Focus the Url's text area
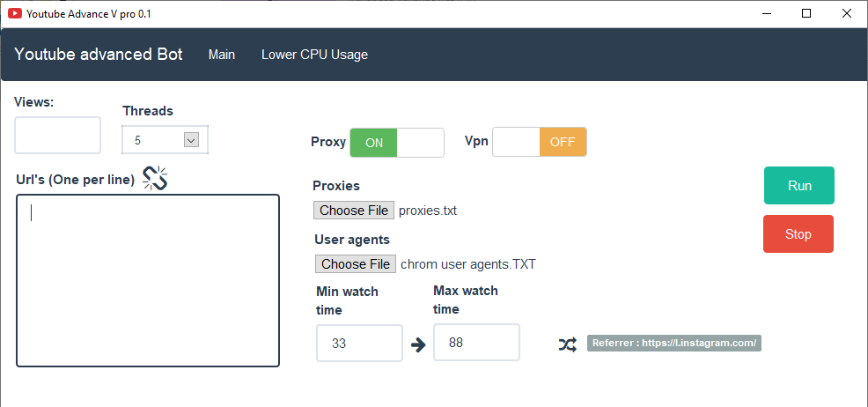This screenshot has height=407, width=868. pos(148,280)
